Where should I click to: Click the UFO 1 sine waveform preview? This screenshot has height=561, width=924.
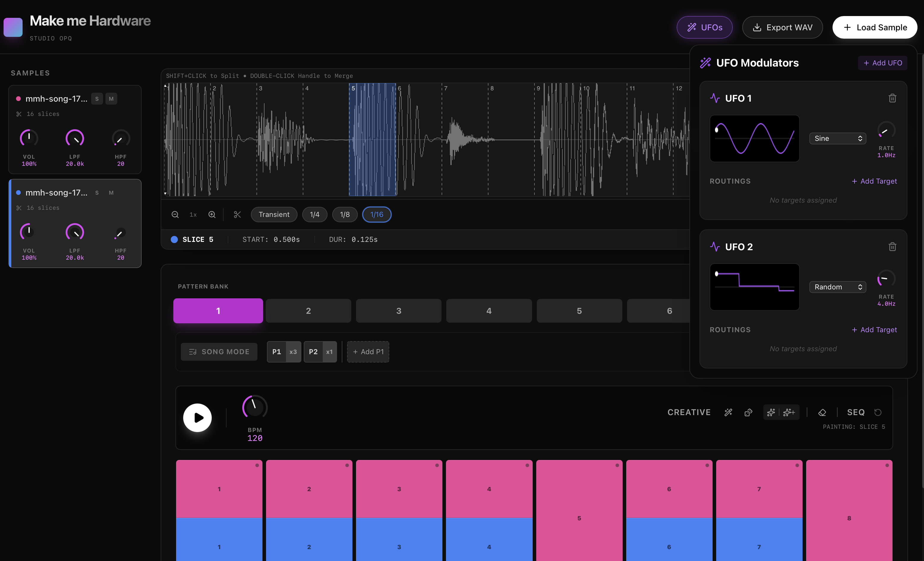(754, 138)
